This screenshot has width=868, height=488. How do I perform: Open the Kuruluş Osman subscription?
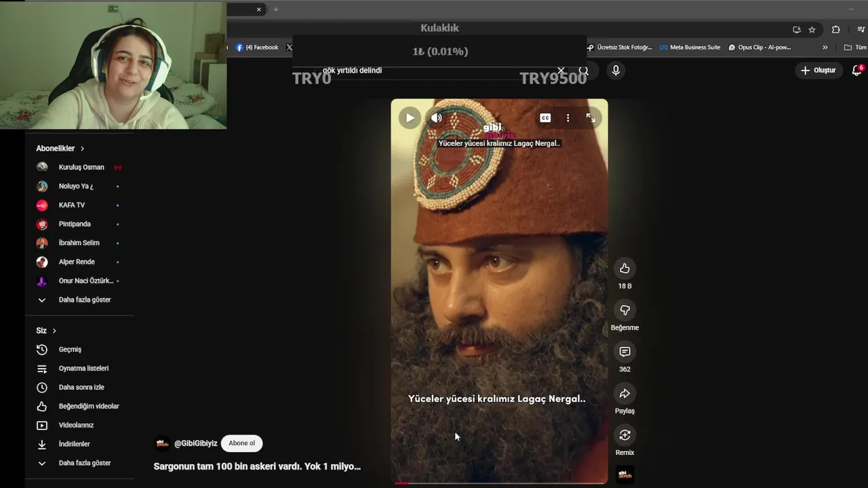pos(80,167)
